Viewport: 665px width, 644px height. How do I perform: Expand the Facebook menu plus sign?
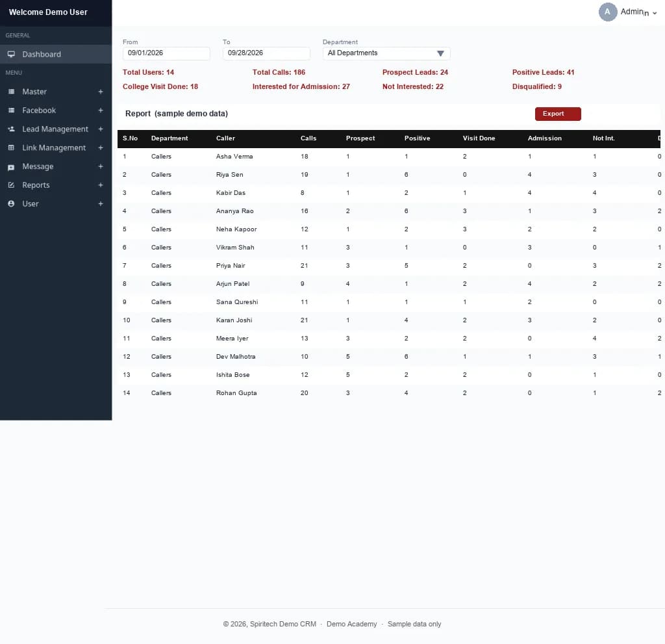[101, 110]
